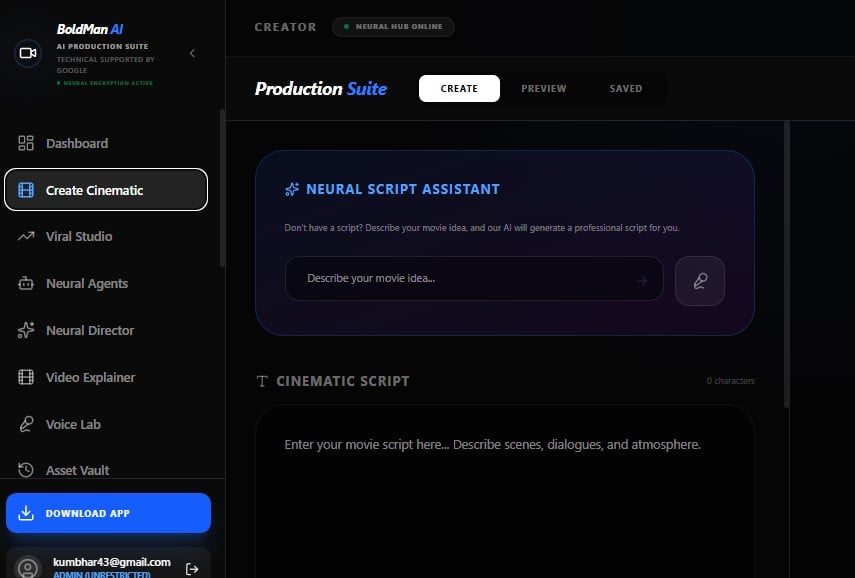Image resolution: width=855 pixels, height=578 pixels.
Task: Click the CREATOR header label
Action: [x=285, y=27]
